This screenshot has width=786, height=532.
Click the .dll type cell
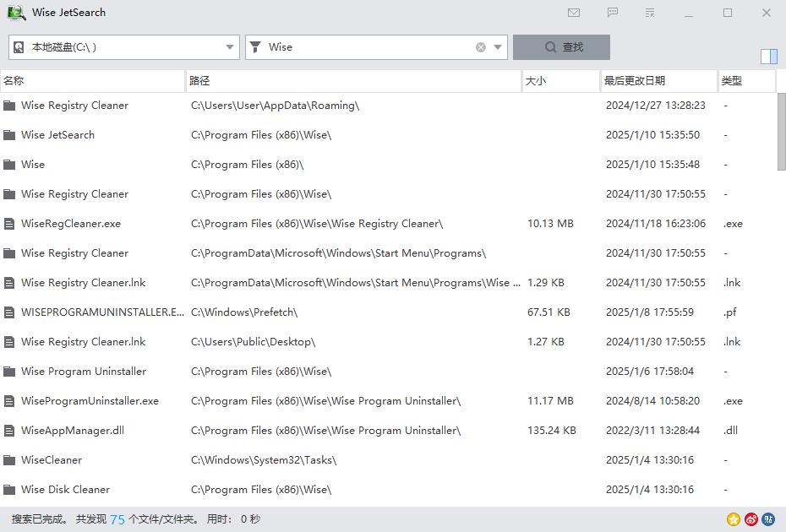pyautogui.click(x=731, y=431)
